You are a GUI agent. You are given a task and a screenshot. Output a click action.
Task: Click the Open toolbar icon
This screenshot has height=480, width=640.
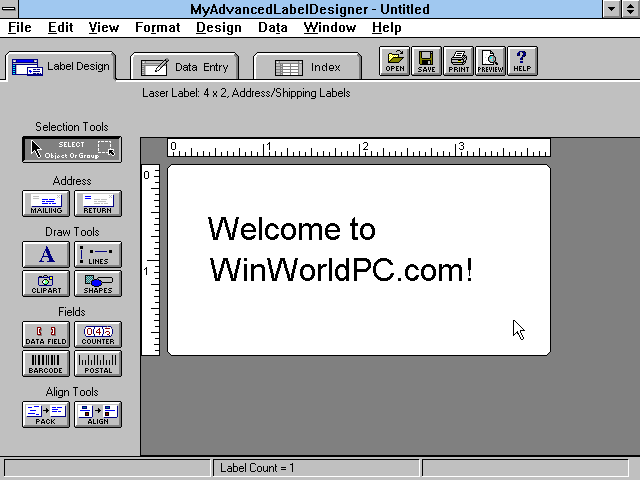pyautogui.click(x=394, y=61)
